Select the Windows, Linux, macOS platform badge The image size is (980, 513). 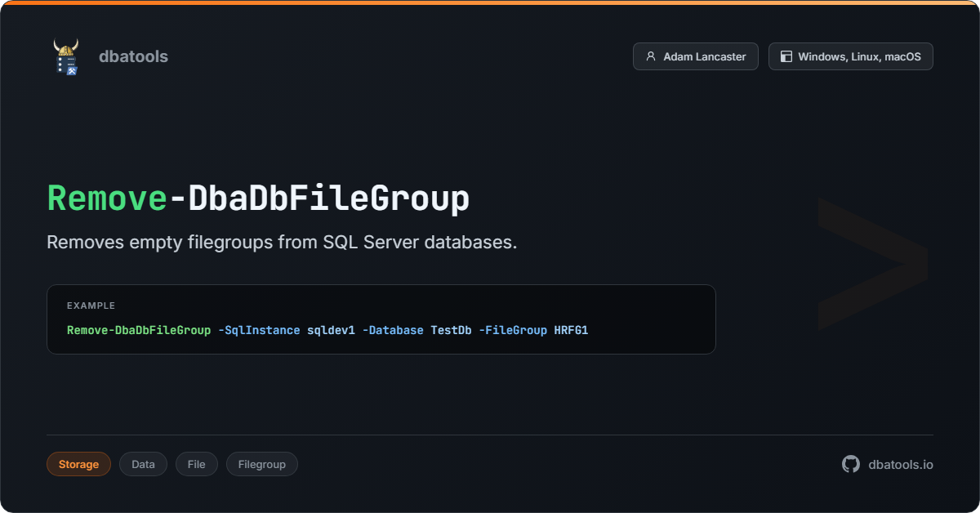[850, 56]
